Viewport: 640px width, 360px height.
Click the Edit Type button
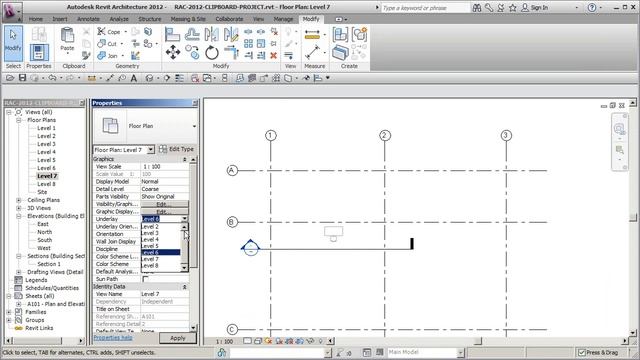click(176, 149)
